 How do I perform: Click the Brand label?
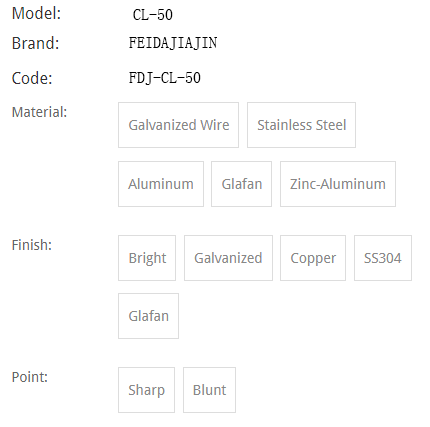point(35,43)
